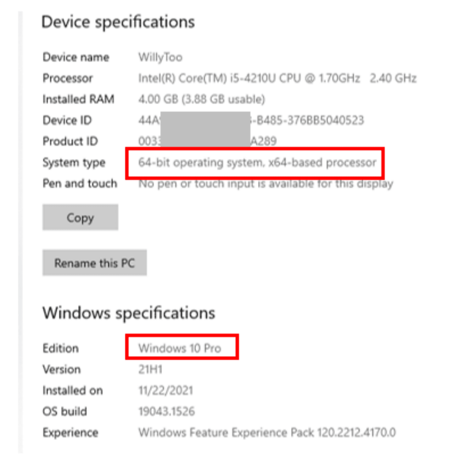Click the Product ID label
This screenshot has width=453, height=476.
coord(70,141)
